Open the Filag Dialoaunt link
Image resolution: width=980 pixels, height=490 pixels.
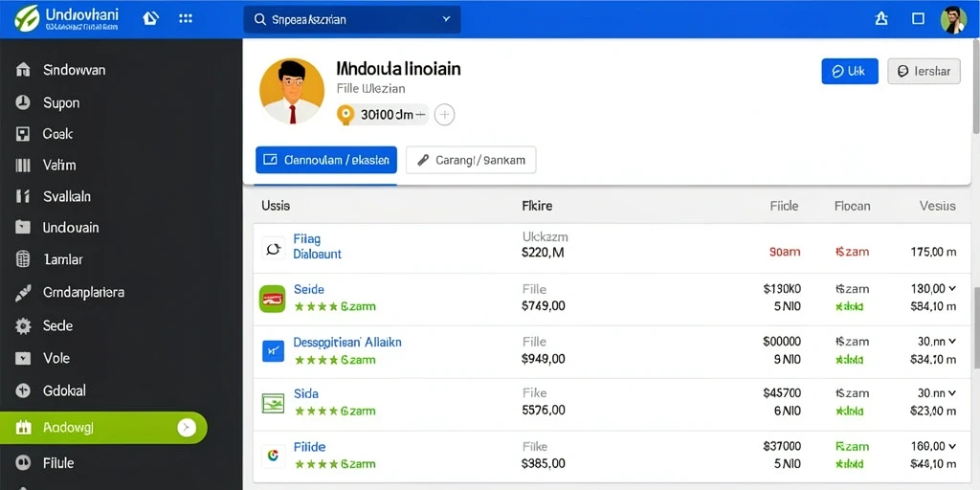pos(317,247)
